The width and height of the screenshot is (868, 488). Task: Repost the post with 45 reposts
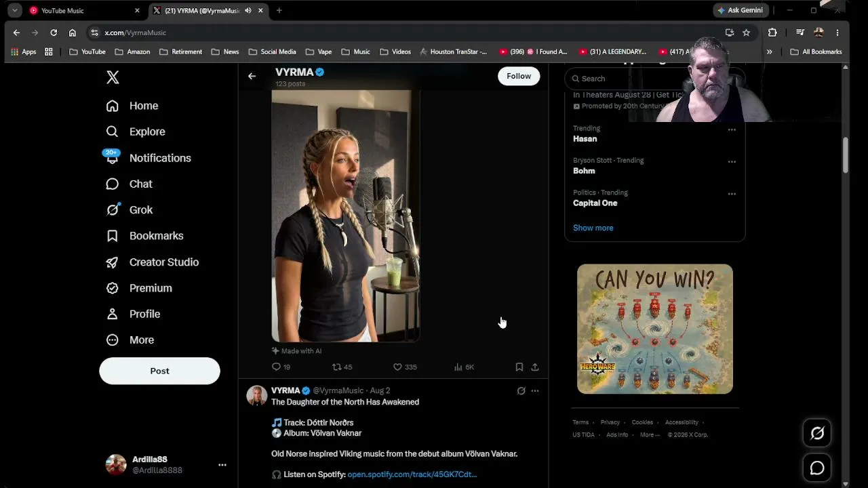click(342, 367)
